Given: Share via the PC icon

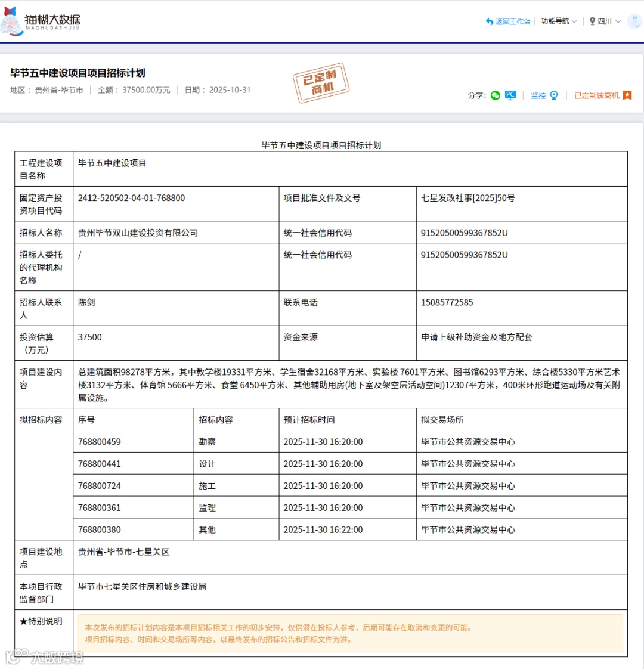Looking at the screenshot, I should tap(510, 95).
